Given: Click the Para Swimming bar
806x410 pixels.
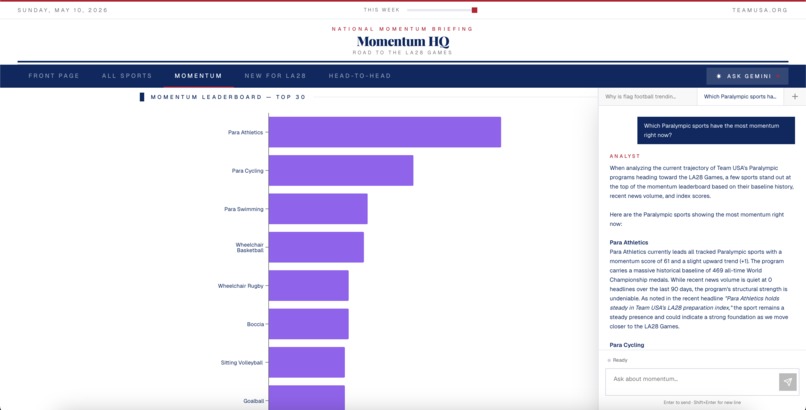Looking at the screenshot, I should 318,209.
